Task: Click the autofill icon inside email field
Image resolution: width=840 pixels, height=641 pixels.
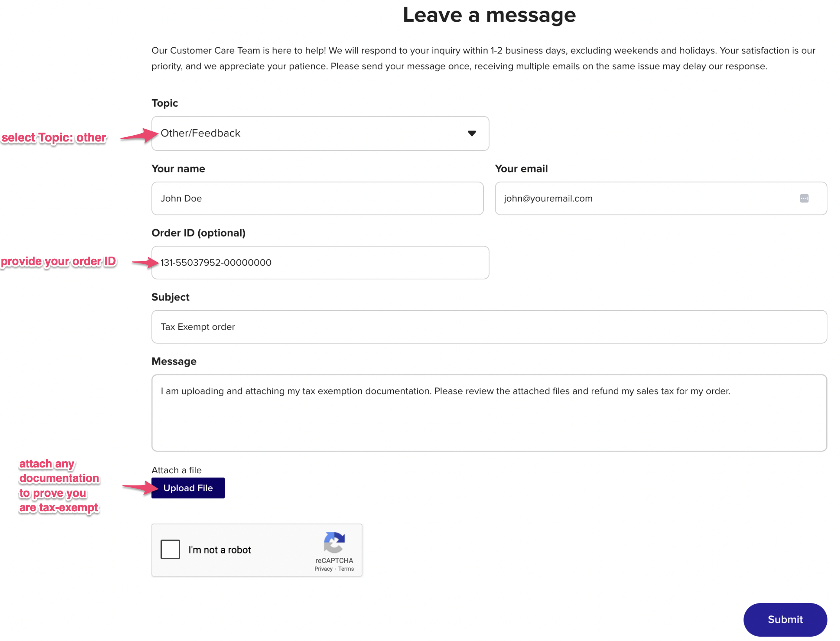Action: pyautogui.click(x=804, y=199)
